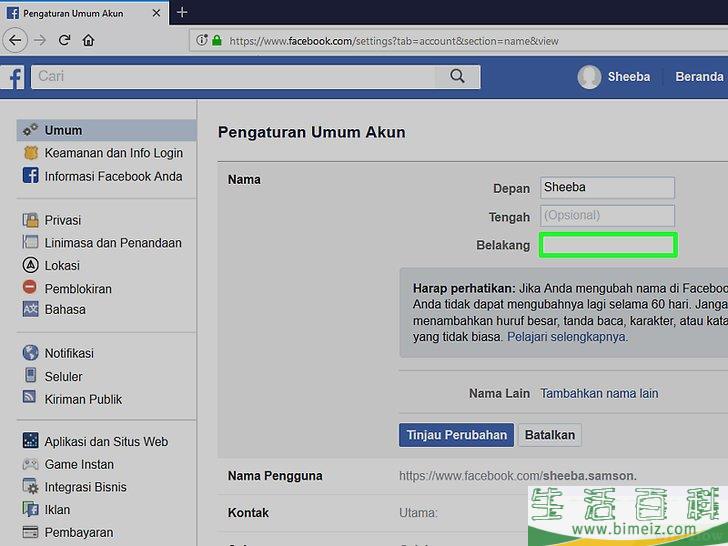Click Tinjau Perubahan button
Viewport: 728px width, 546px height.
coord(456,435)
